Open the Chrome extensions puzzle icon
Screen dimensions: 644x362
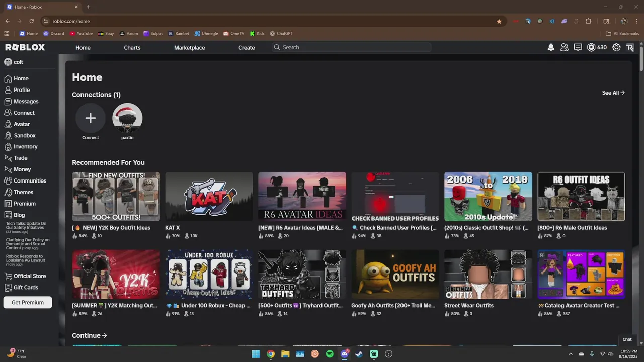tap(589, 21)
